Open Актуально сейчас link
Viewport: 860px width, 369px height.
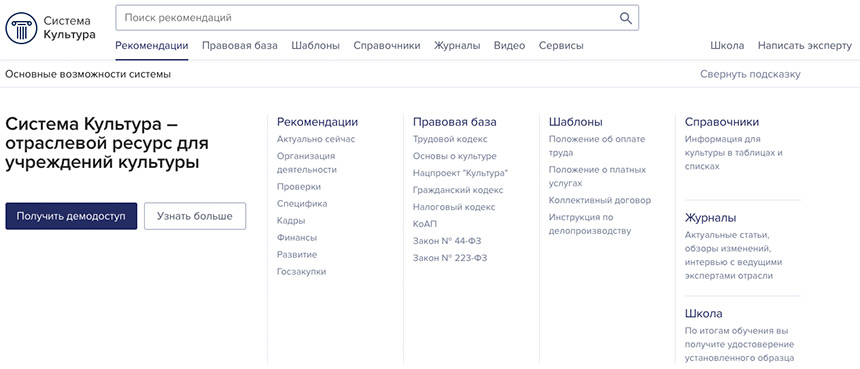click(x=316, y=139)
